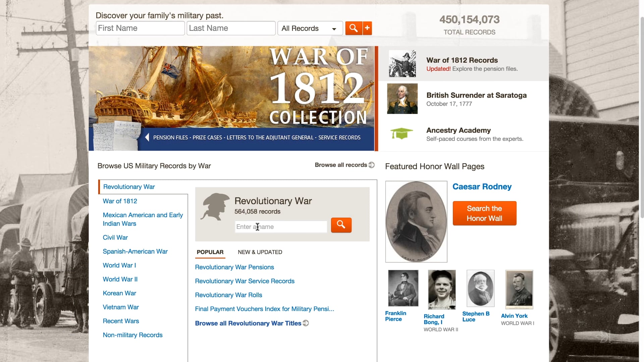
Task: Click the Revolutionary soldier silhouette icon
Action: (215, 206)
